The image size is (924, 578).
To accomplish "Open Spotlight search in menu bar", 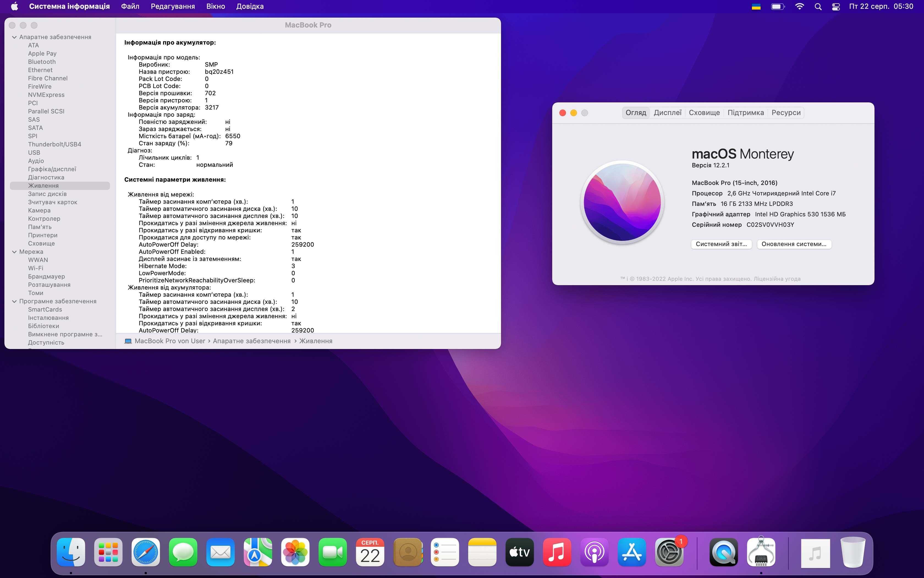I will pos(818,7).
